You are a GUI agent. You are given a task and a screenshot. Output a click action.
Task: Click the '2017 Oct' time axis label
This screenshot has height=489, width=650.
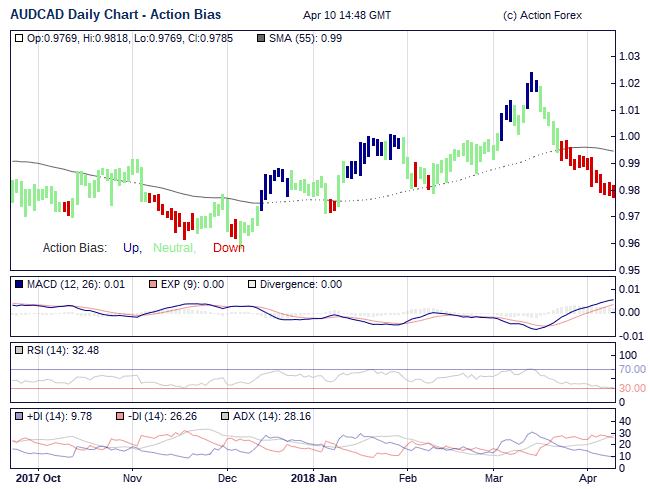click(x=39, y=478)
